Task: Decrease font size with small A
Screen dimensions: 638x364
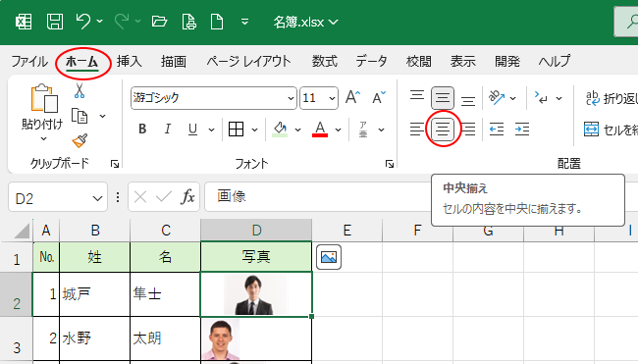Action: (x=379, y=97)
